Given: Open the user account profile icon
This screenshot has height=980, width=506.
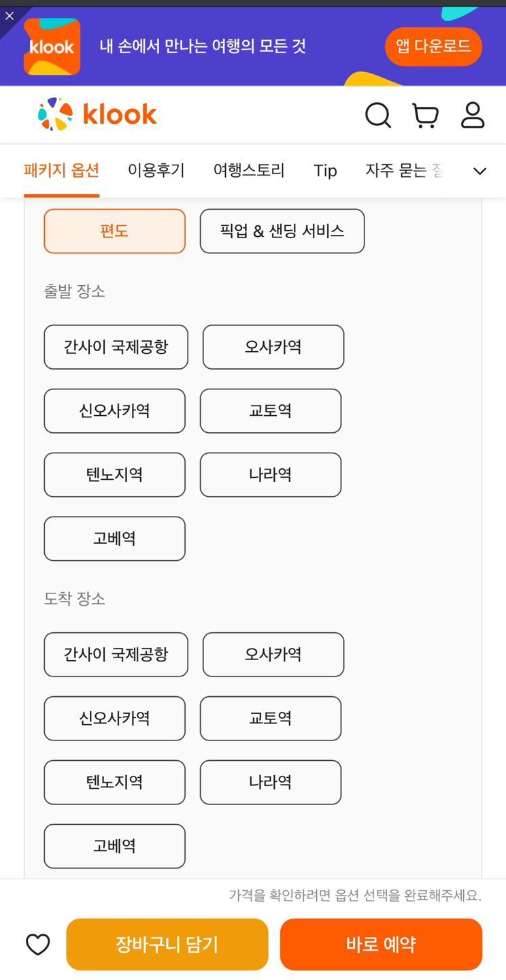Looking at the screenshot, I should 473,115.
